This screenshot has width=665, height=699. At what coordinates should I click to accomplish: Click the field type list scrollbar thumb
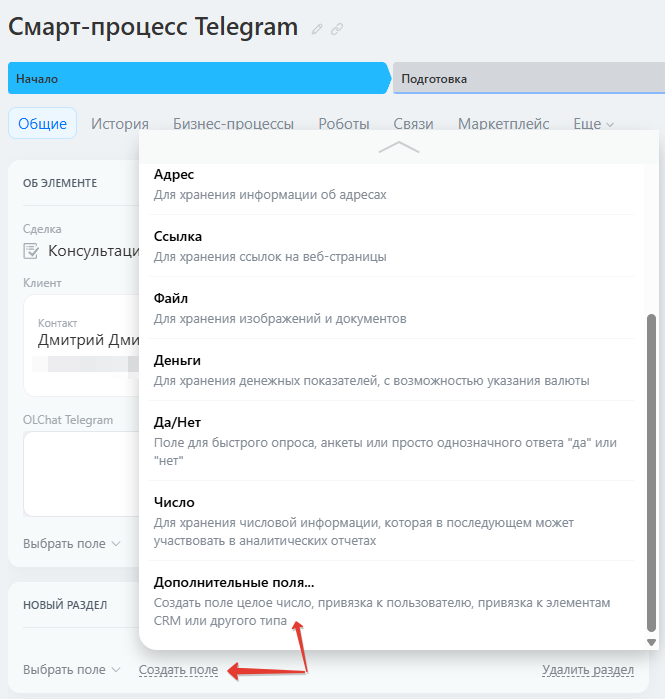pyautogui.click(x=651, y=473)
